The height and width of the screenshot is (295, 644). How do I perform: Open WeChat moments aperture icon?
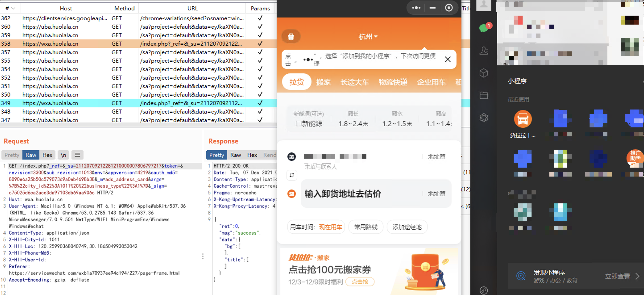pyautogui.click(x=484, y=118)
